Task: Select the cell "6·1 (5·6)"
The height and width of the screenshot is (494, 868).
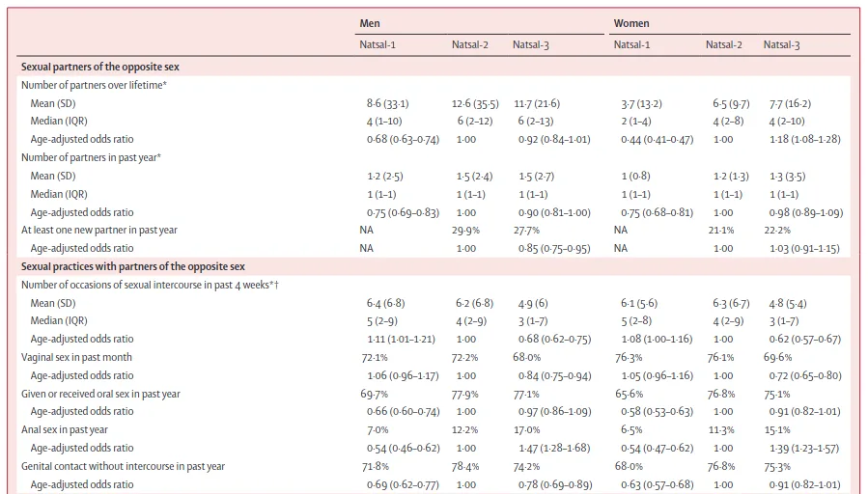Action: (639, 303)
